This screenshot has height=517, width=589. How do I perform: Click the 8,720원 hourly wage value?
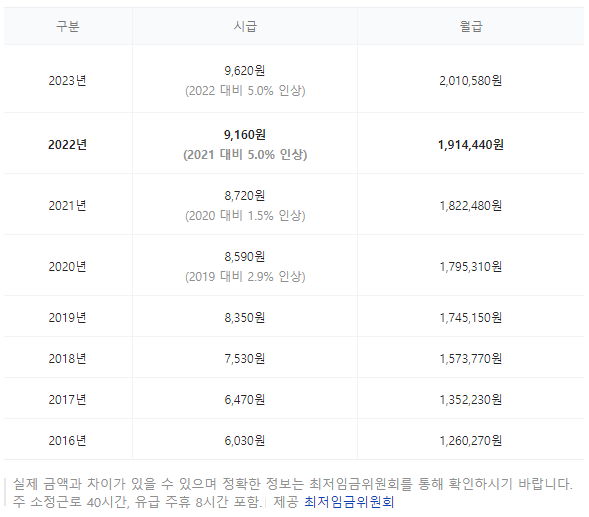245,195
